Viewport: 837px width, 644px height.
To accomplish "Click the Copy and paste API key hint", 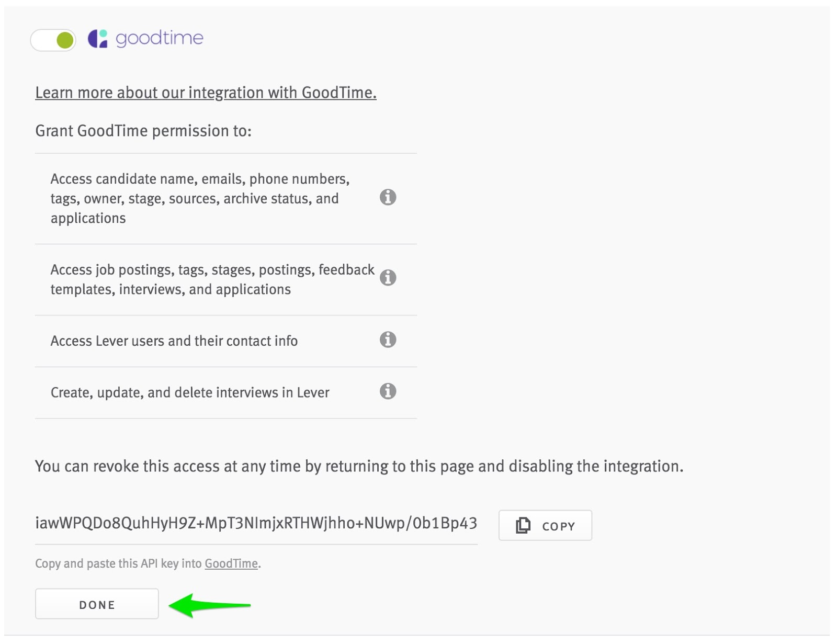I will tap(118, 563).
